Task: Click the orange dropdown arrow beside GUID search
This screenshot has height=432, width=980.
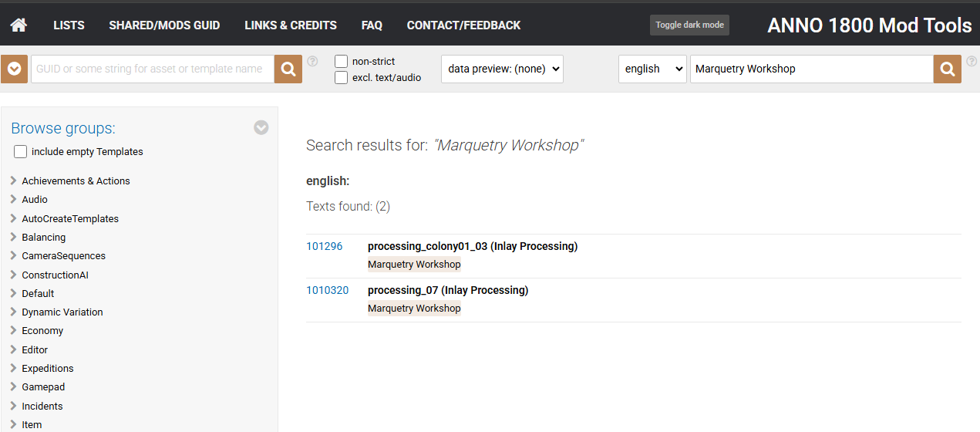Action: click(14, 69)
